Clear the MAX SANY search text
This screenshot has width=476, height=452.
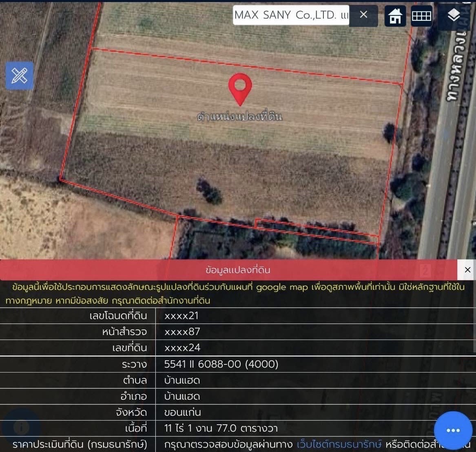pos(363,15)
